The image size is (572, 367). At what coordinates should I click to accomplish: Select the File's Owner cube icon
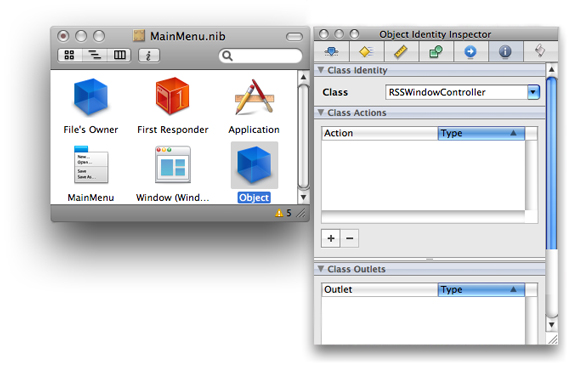tap(90, 97)
